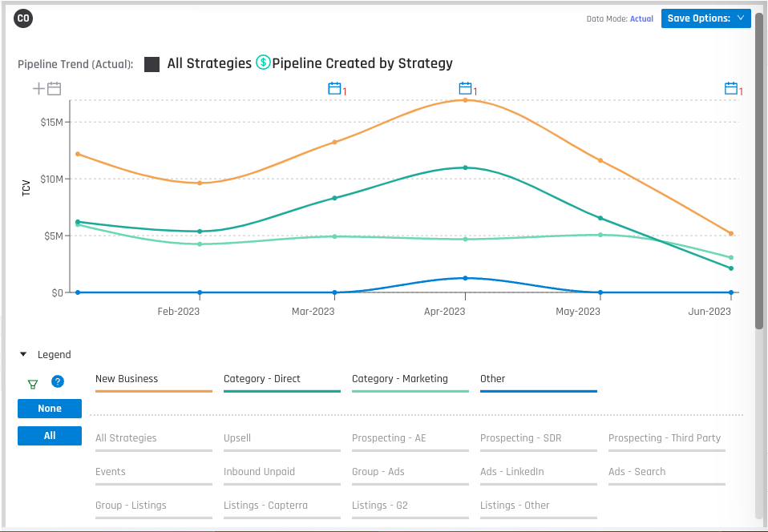Viewport: 768px width, 532px height.
Task: Click the dark All Strategies color square
Action: coord(152,65)
